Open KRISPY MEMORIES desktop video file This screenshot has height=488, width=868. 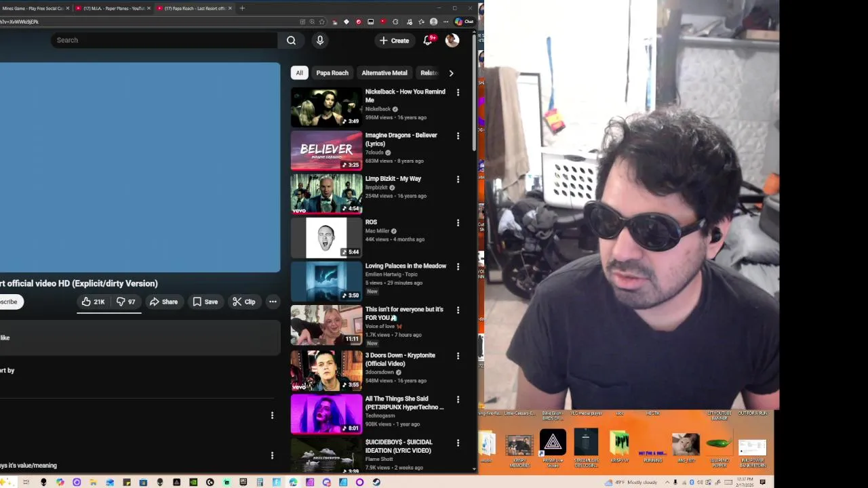pyautogui.click(x=519, y=451)
